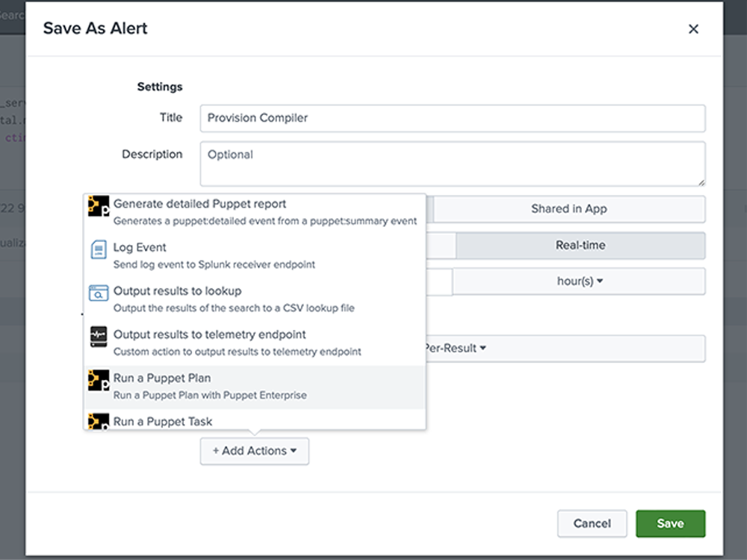Click 'Output the results of the search' description
Screen dimensions: 747x560
coord(234,308)
